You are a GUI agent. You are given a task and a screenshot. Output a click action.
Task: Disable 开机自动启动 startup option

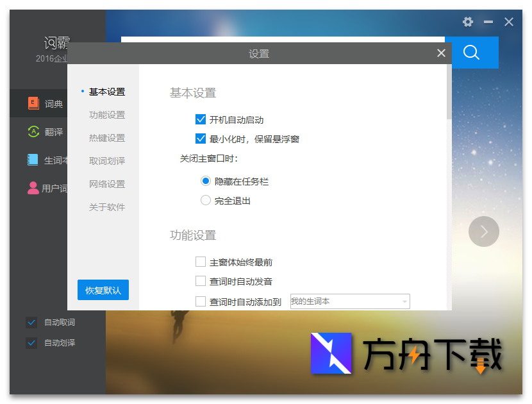point(201,119)
